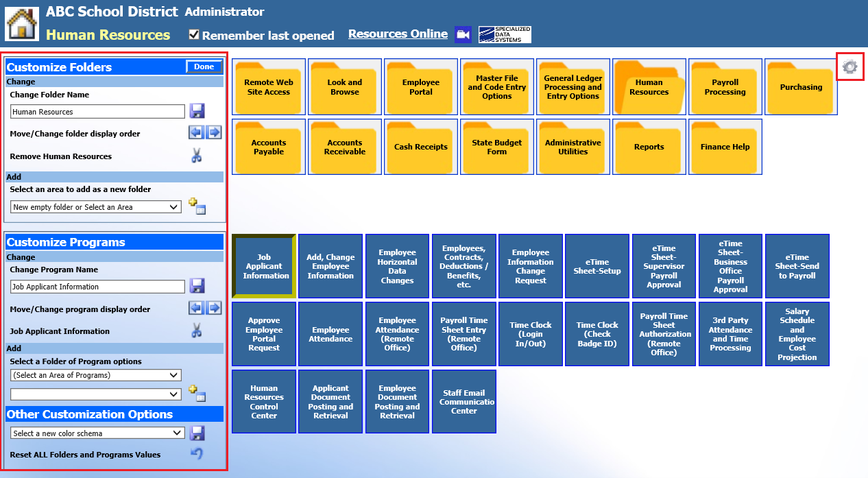
Task: Launch the Employee Attendance program tile
Action: click(330, 335)
